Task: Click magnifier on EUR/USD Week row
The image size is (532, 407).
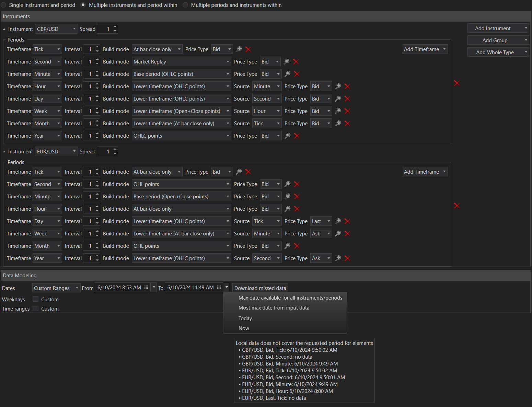Action: pyautogui.click(x=338, y=234)
